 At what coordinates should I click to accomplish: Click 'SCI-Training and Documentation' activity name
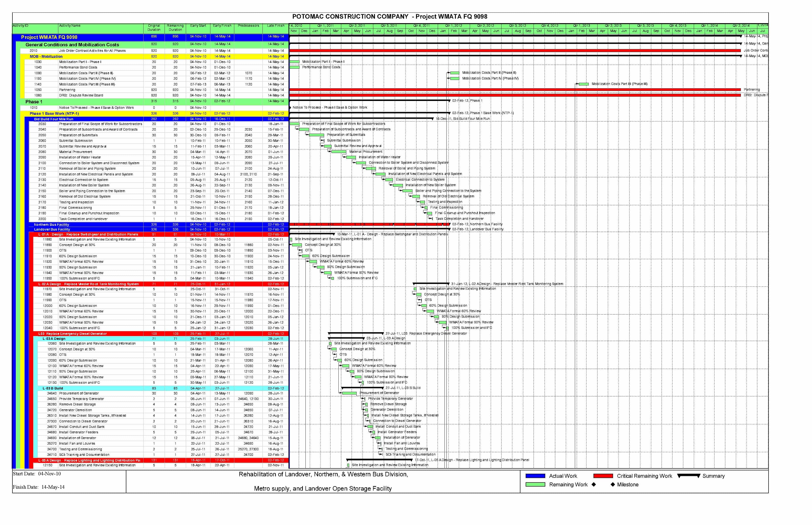tap(84, 455)
